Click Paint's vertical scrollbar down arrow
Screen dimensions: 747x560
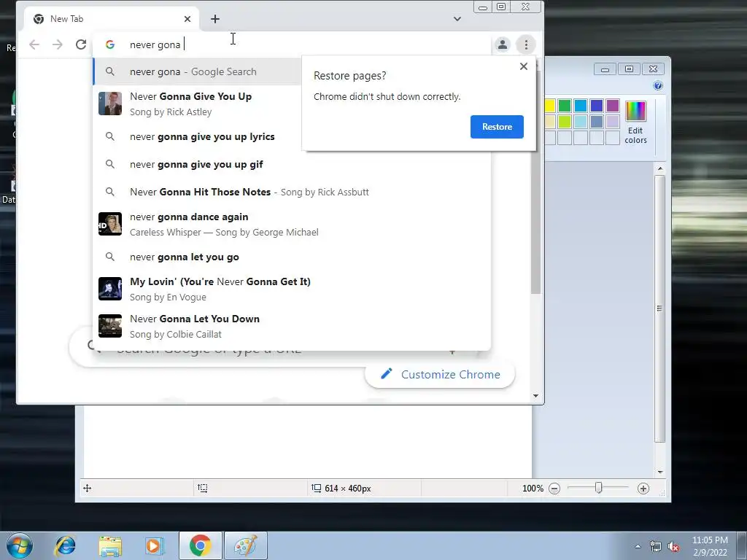[660, 472]
